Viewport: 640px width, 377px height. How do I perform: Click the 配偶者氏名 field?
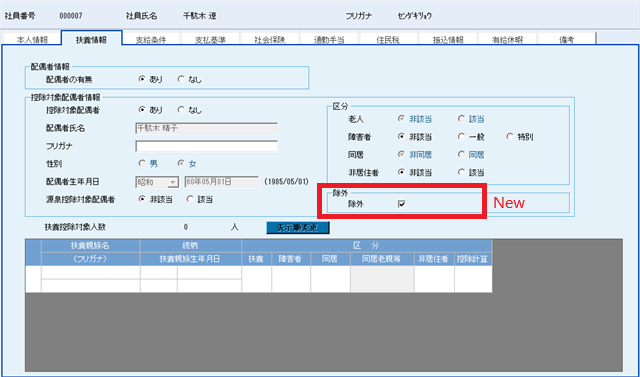click(207, 128)
